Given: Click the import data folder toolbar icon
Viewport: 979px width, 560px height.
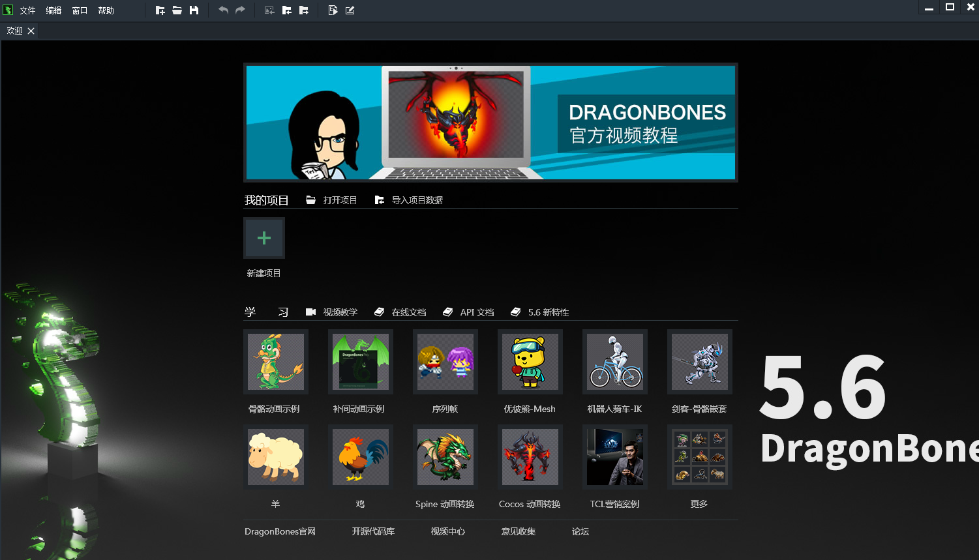Looking at the screenshot, I should coord(286,10).
